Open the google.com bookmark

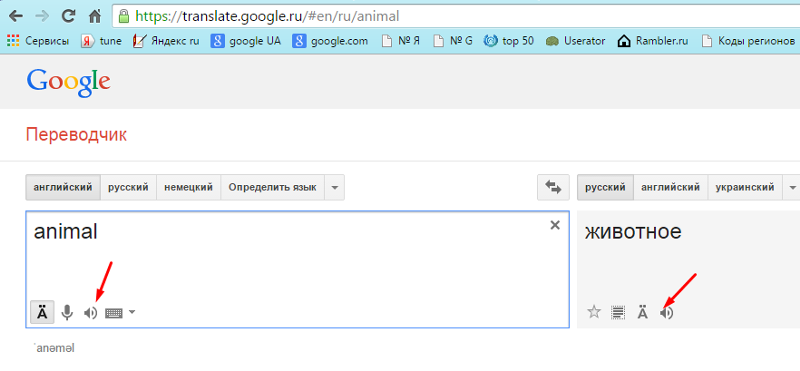tap(330, 41)
